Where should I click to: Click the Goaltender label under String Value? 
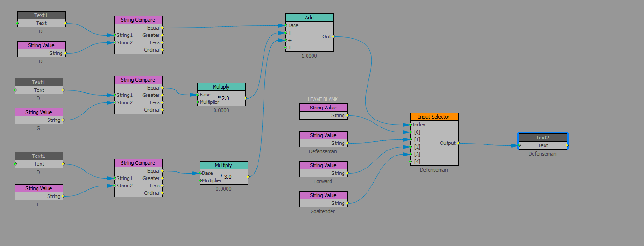point(323,211)
